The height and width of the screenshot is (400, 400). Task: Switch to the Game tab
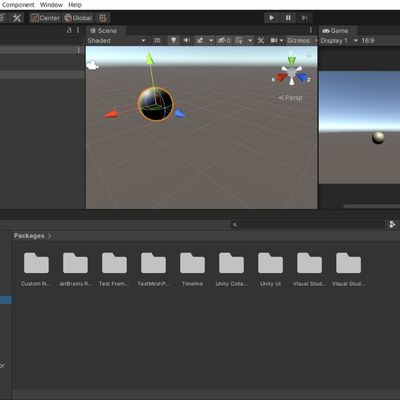coord(336,31)
